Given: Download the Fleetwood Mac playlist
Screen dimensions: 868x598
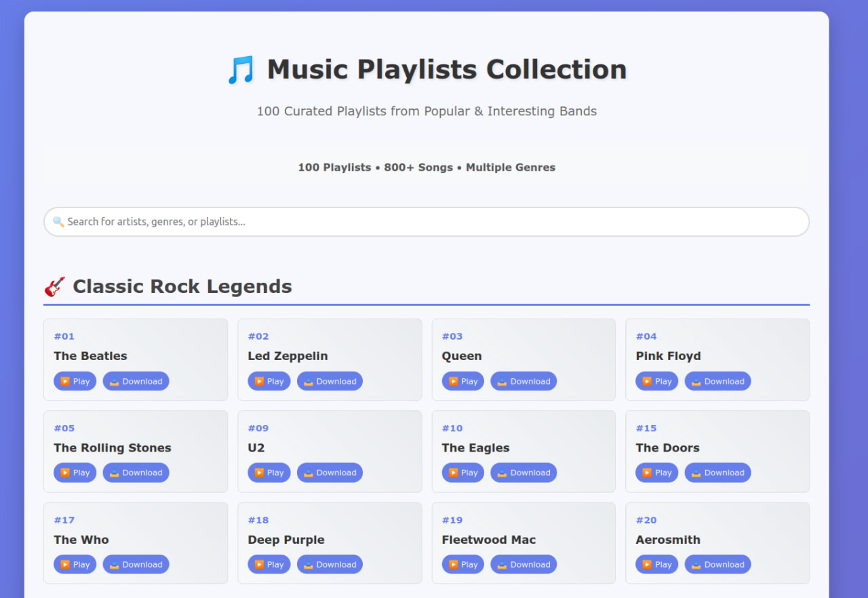Looking at the screenshot, I should point(524,564).
